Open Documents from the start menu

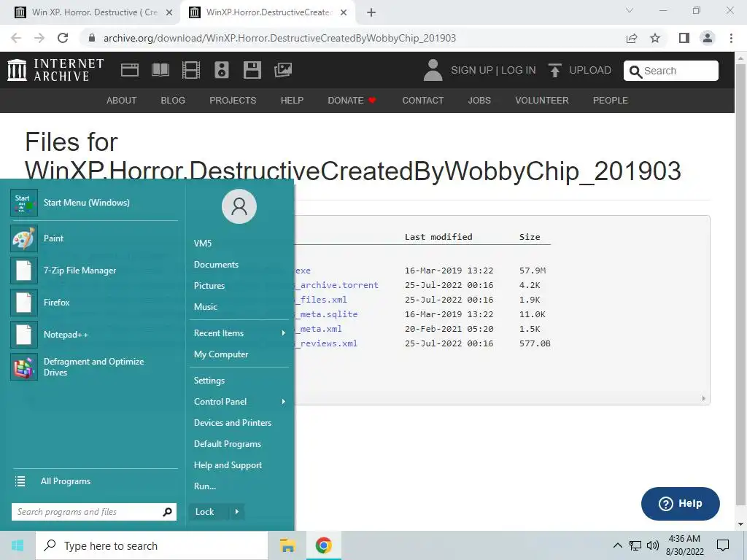tap(216, 265)
